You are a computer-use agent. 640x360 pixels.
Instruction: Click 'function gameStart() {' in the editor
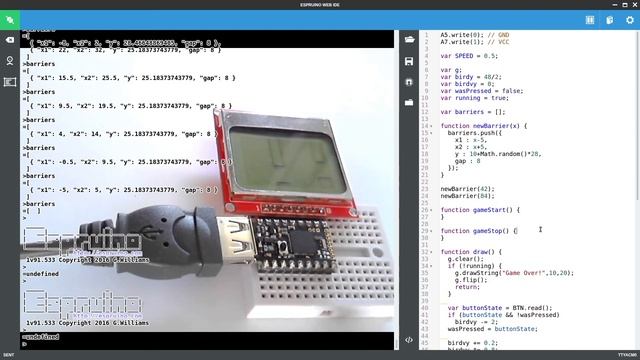coord(480,210)
